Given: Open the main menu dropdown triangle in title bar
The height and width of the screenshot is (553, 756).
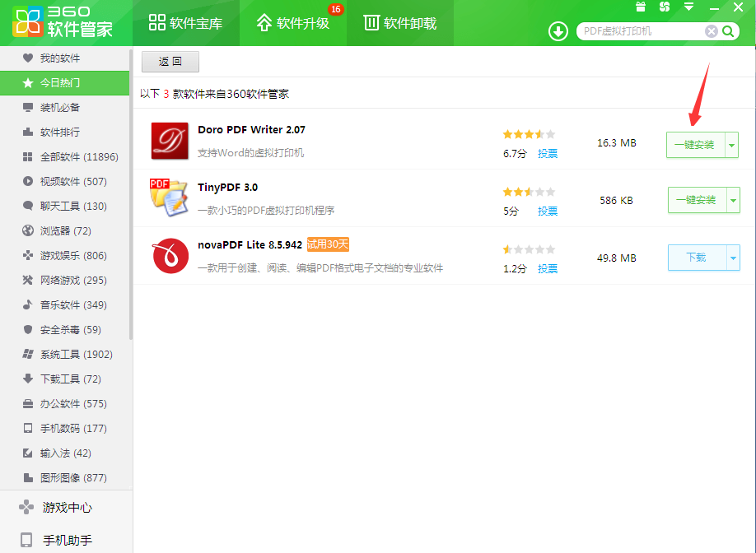Looking at the screenshot, I should click(x=689, y=7).
